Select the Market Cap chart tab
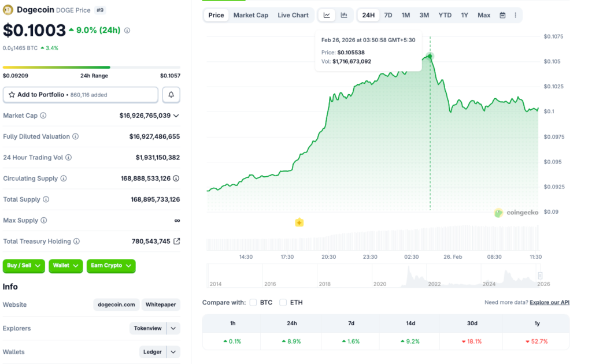 (x=250, y=15)
